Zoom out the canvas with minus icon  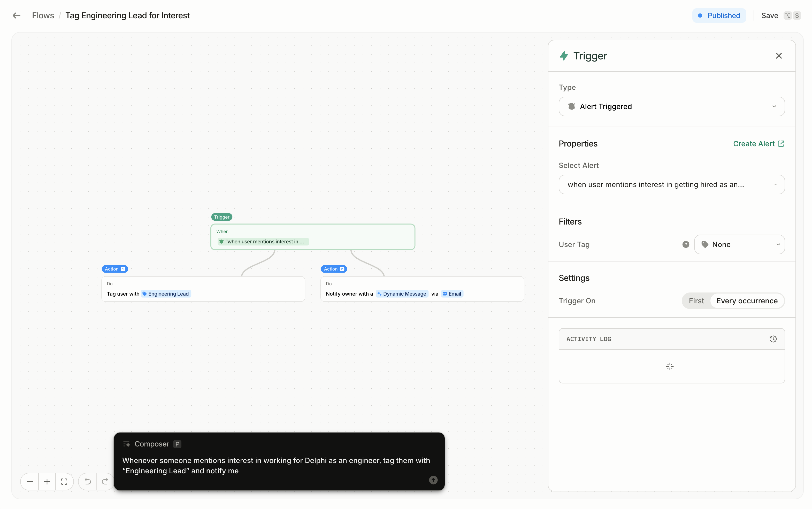pyautogui.click(x=30, y=481)
